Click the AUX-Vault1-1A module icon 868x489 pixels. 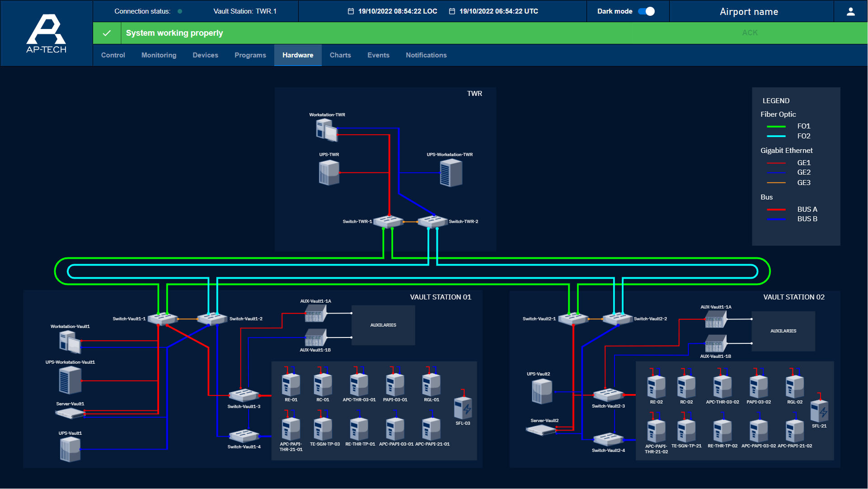(316, 313)
